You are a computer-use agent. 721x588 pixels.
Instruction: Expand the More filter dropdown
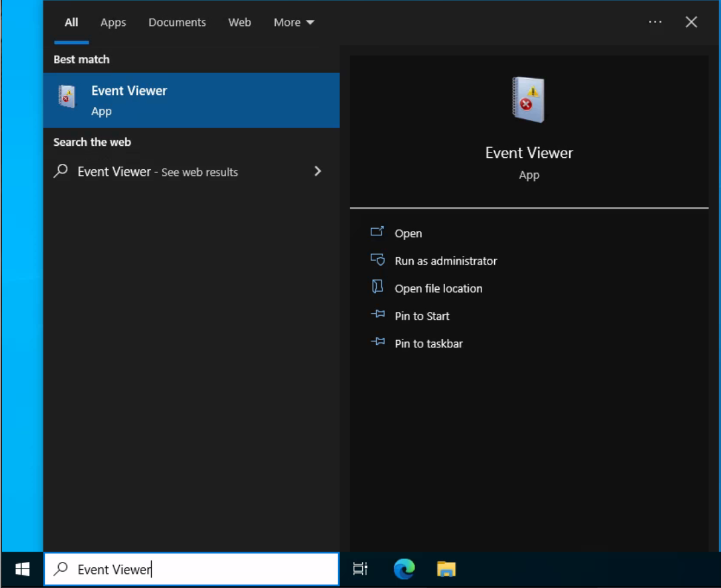[x=294, y=22]
